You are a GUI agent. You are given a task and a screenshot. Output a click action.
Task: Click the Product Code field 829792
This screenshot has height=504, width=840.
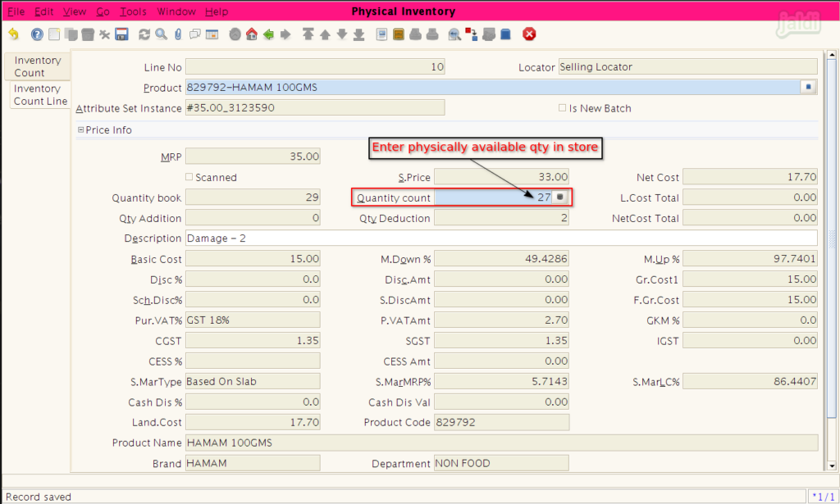point(501,422)
